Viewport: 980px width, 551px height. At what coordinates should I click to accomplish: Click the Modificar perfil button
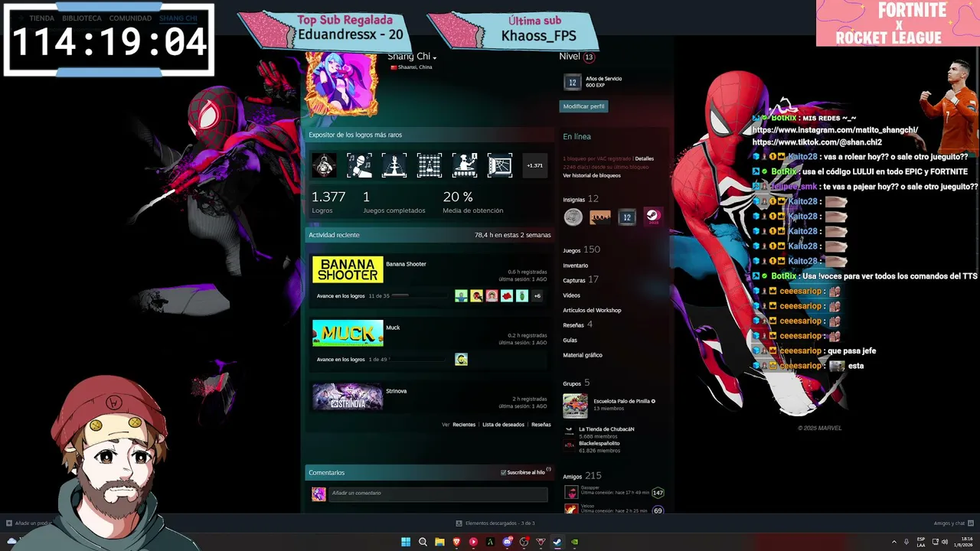pos(583,106)
